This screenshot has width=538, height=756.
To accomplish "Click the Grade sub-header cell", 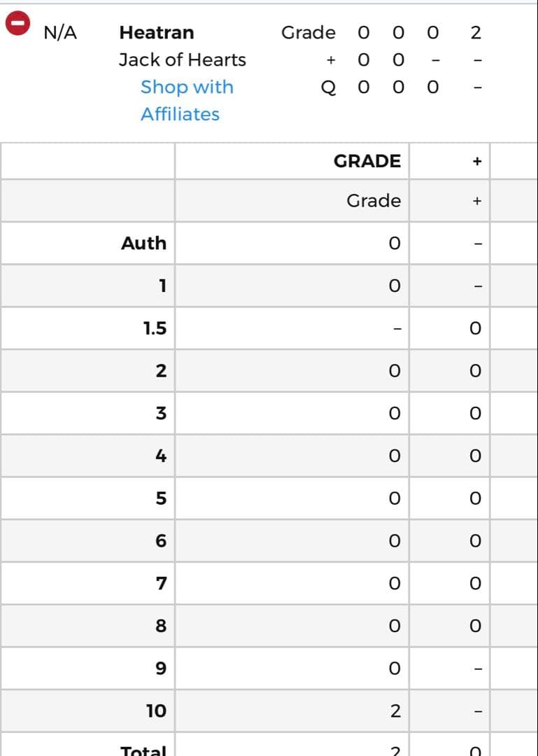I will point(374,201).
